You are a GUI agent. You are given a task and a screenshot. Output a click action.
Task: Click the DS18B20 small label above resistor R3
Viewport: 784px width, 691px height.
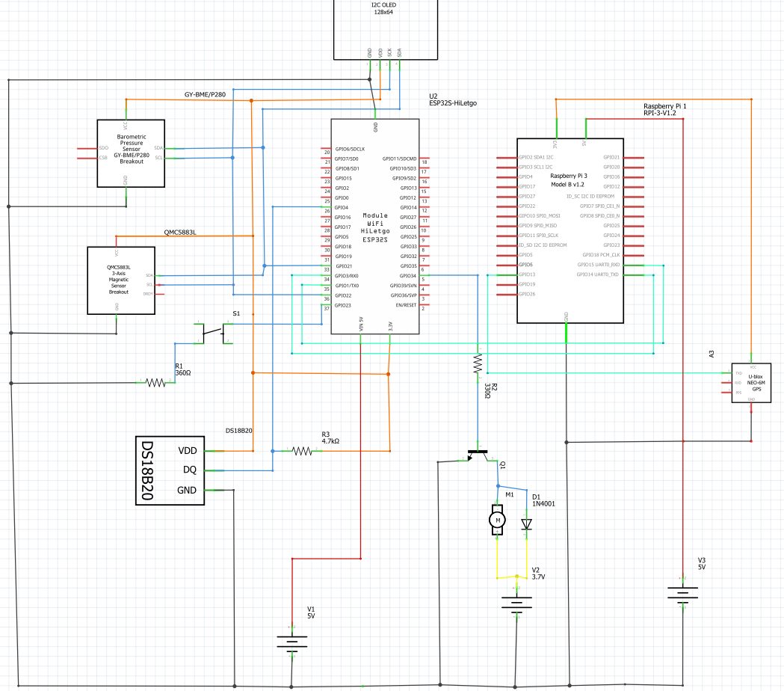click(x=238, y=430)
